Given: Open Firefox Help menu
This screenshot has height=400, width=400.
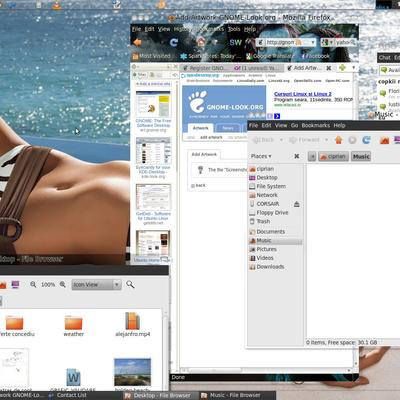Looking at the screenshot, I should click(x=250, y=29).
